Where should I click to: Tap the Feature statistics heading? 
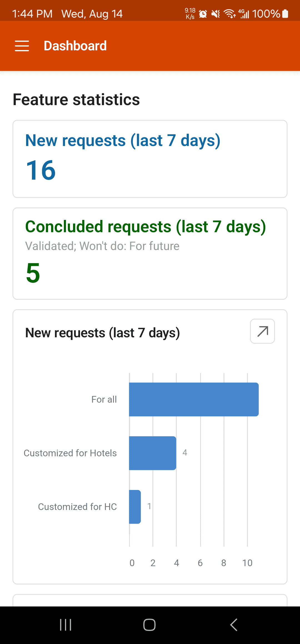tap(76, 100)
